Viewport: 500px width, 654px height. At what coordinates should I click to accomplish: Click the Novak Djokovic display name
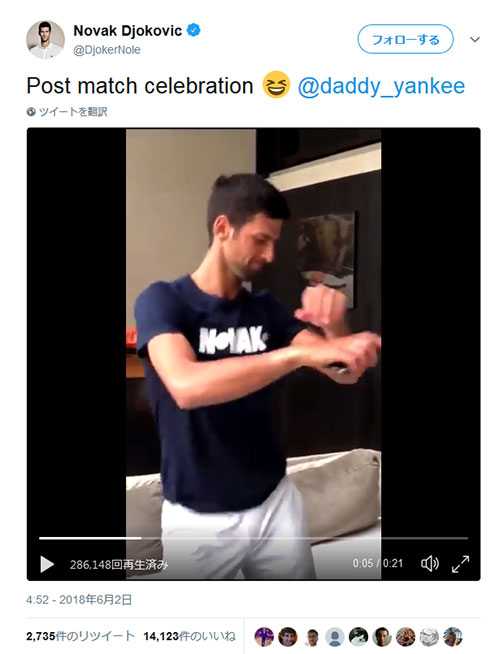(x=128, y=30)
